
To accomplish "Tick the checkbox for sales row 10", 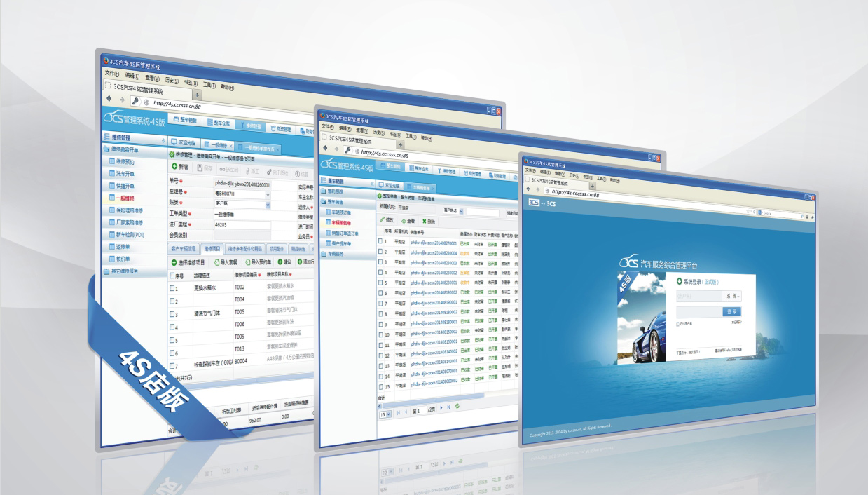I will point(381,334).
